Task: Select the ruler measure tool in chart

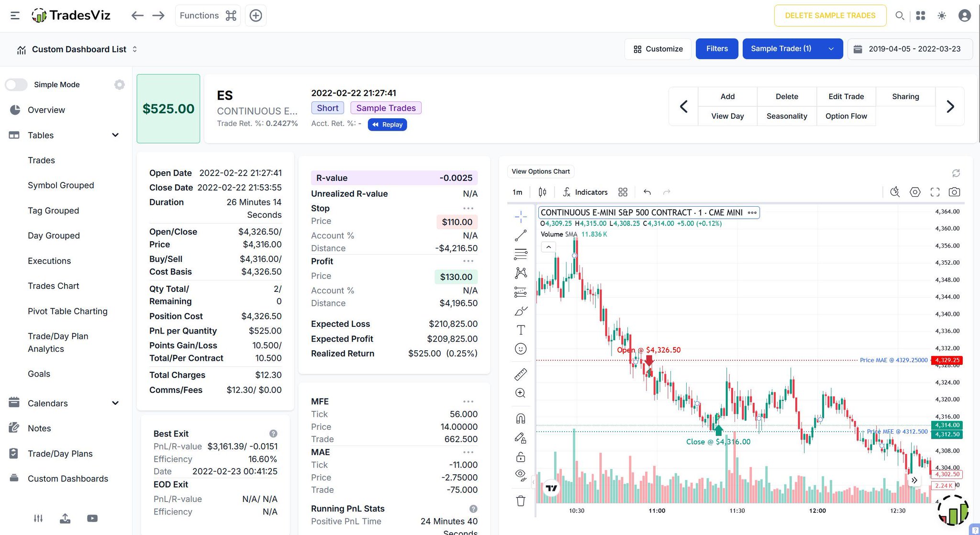Action: click(x=521, y=374)
